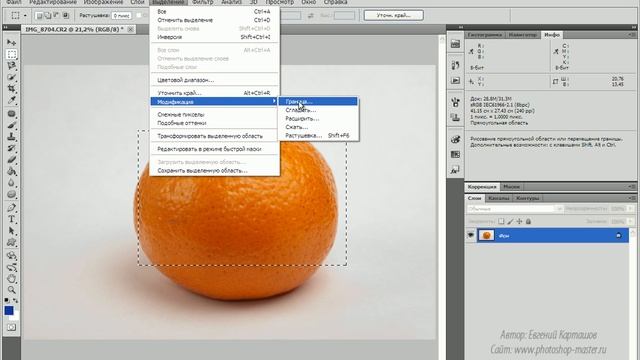This screenshot has height=360, width=640.
Task: Open the Info panel options menu
Action: (631, 35)
